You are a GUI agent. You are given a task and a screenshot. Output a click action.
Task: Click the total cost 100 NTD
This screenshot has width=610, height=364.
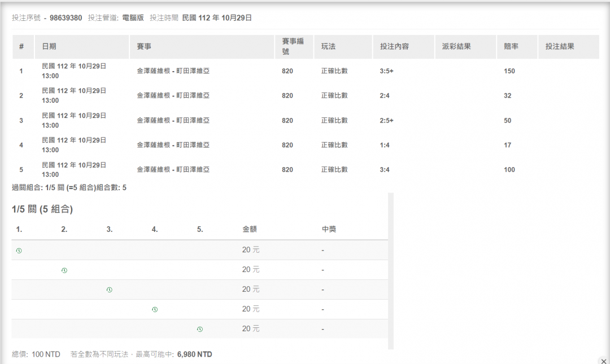point(46,354)
